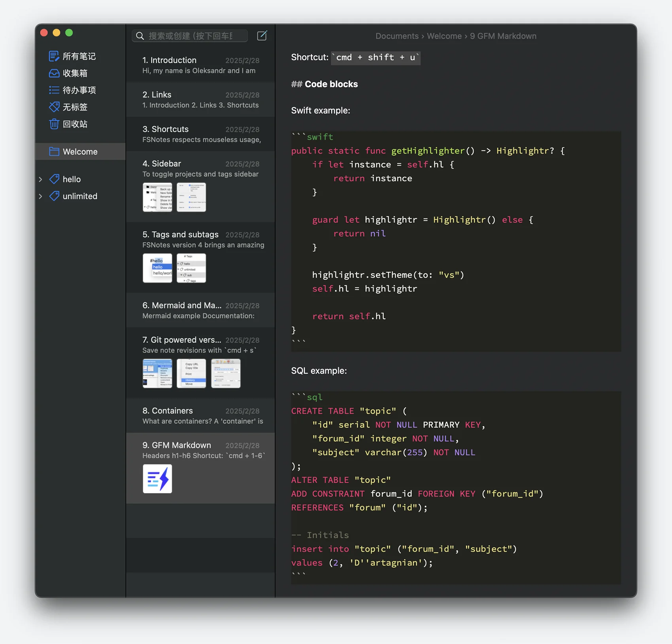
Task: Click the 'ALTER TABLE "topic"' line
Action: 341,480
